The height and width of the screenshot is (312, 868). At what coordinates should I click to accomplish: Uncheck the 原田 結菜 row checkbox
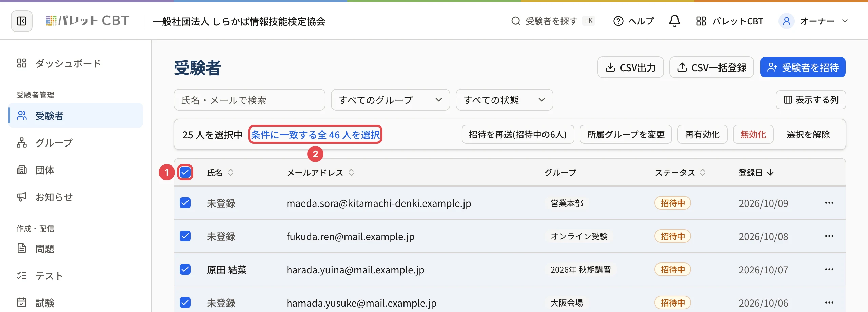point(185,269)
